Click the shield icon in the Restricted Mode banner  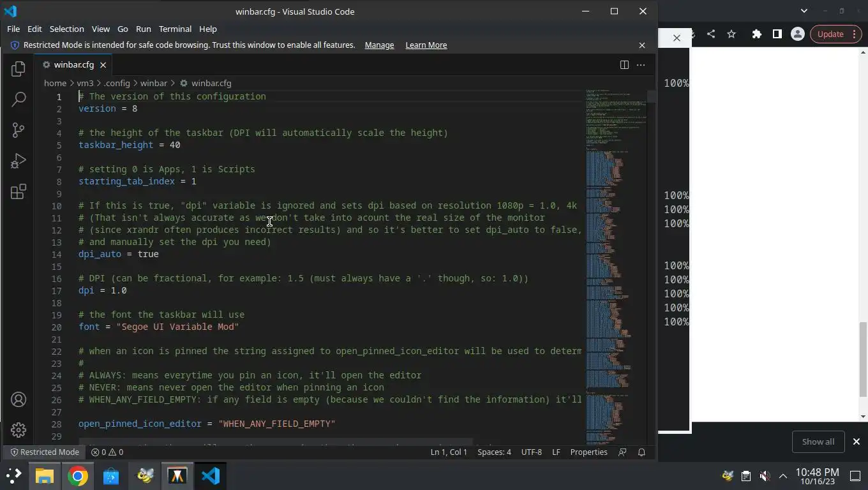[15, 45]
